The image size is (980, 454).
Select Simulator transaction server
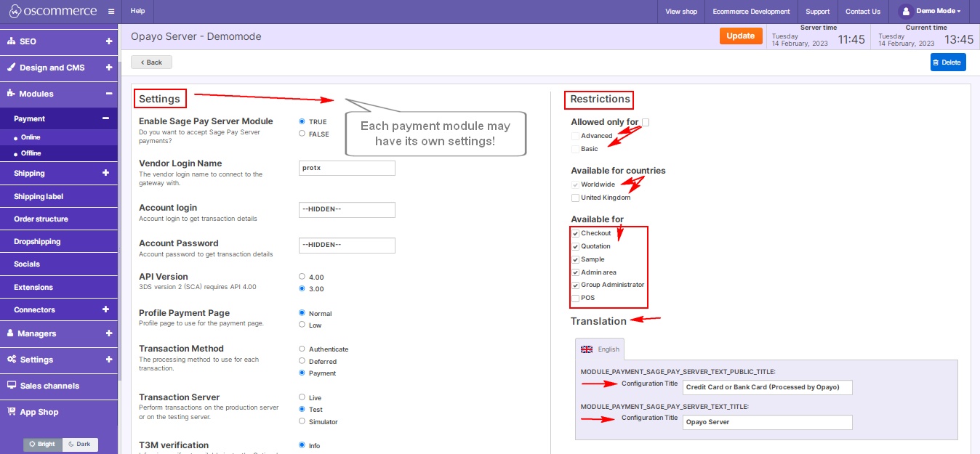302,421
